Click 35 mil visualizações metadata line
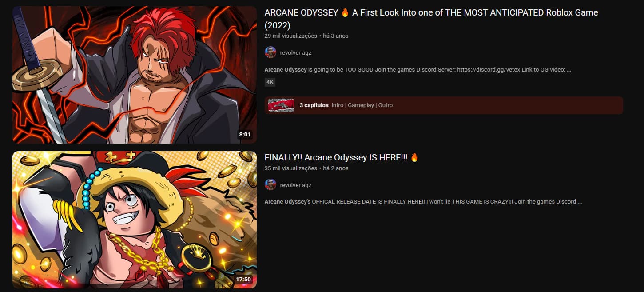 (306, 168)
